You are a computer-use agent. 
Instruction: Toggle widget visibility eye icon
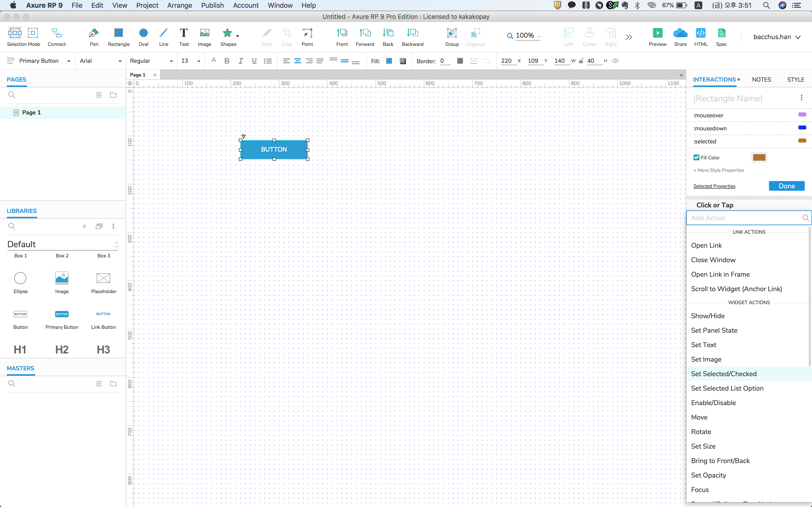[615, 61]
